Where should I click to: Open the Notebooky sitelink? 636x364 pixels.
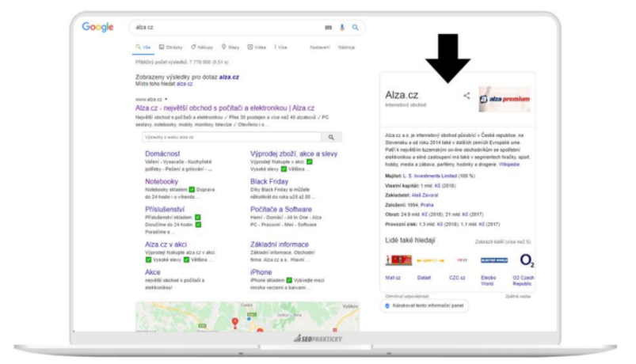(162, 181)
